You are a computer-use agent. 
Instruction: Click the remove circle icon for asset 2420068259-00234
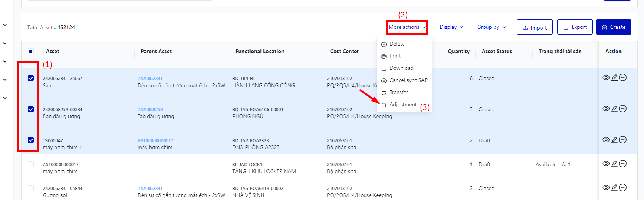click(x=623, y=109)
